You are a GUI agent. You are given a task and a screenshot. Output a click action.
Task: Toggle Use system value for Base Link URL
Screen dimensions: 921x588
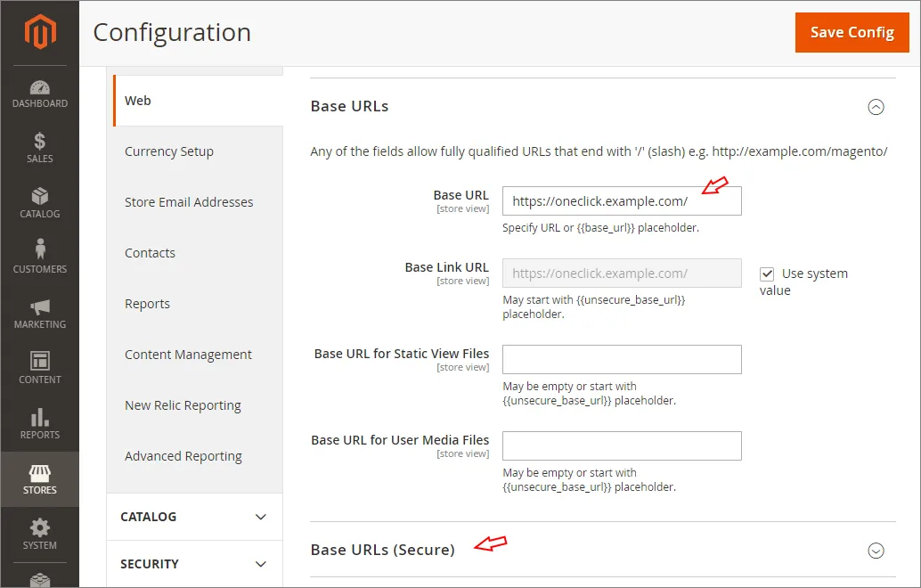767,274
